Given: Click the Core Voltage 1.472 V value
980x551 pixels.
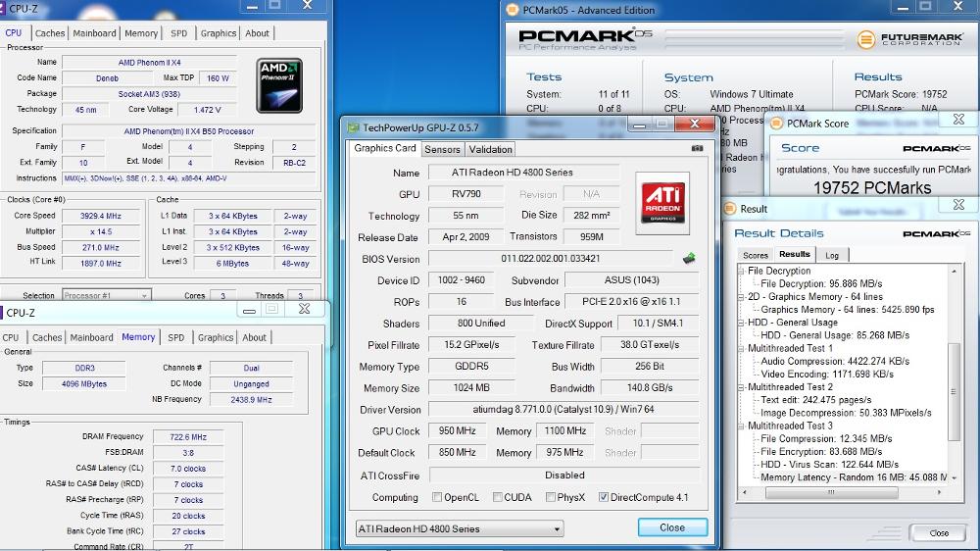Looking at the screenshot, I should 207,110.
